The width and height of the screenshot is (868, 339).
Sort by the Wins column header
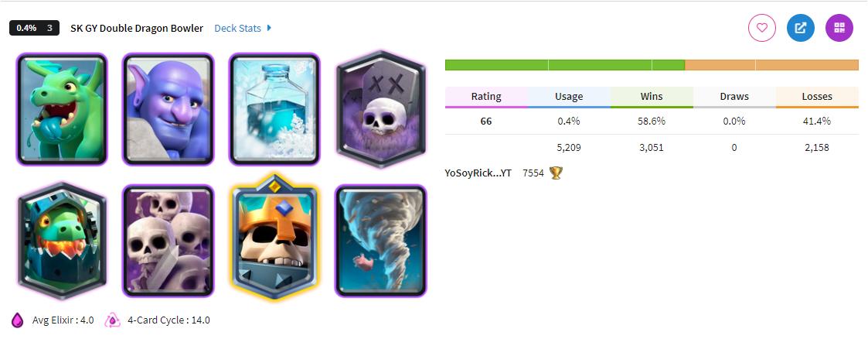[x=652, y=97]
